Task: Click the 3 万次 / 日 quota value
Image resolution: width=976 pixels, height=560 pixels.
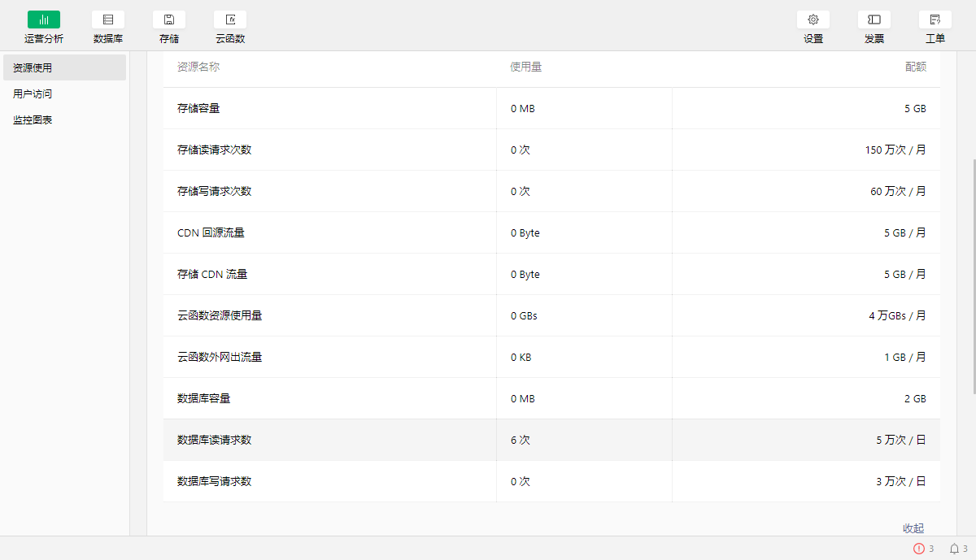Action: pyautogui.click(x=901, y=481)
